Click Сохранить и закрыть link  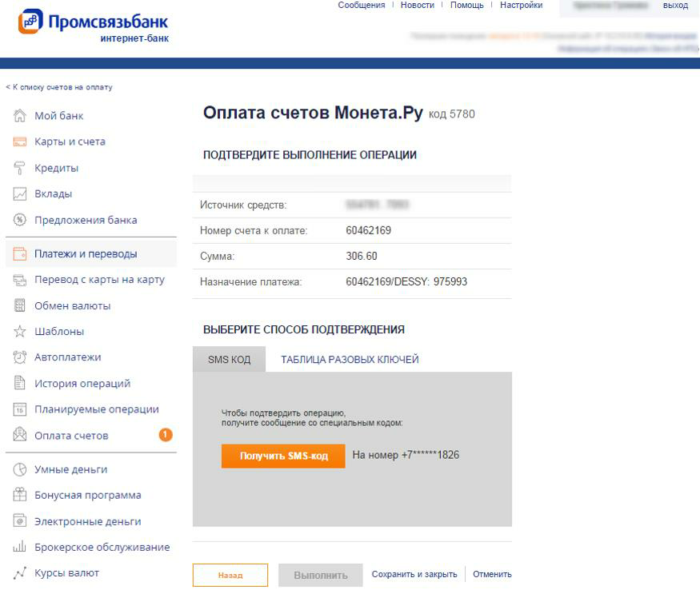(414, 574)
